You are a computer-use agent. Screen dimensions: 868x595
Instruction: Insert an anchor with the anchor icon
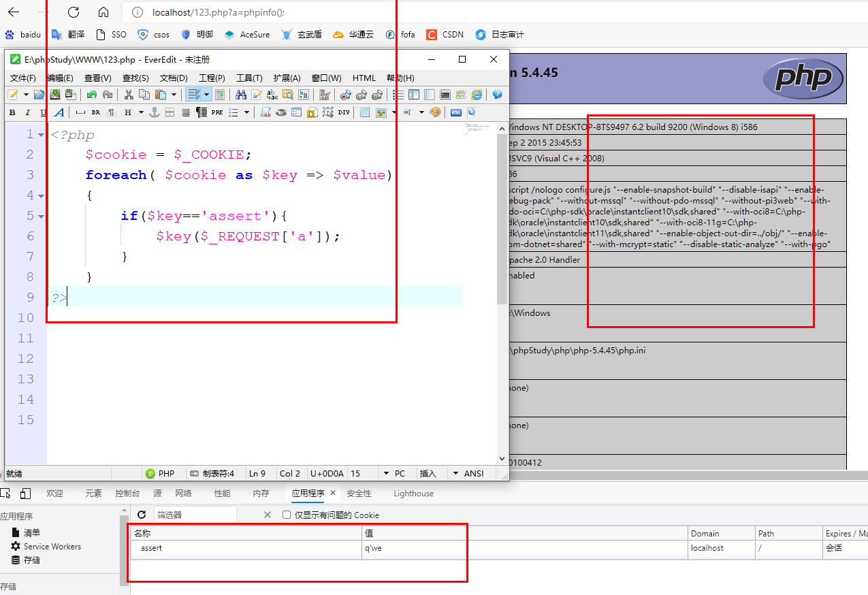tap(155, 112)
